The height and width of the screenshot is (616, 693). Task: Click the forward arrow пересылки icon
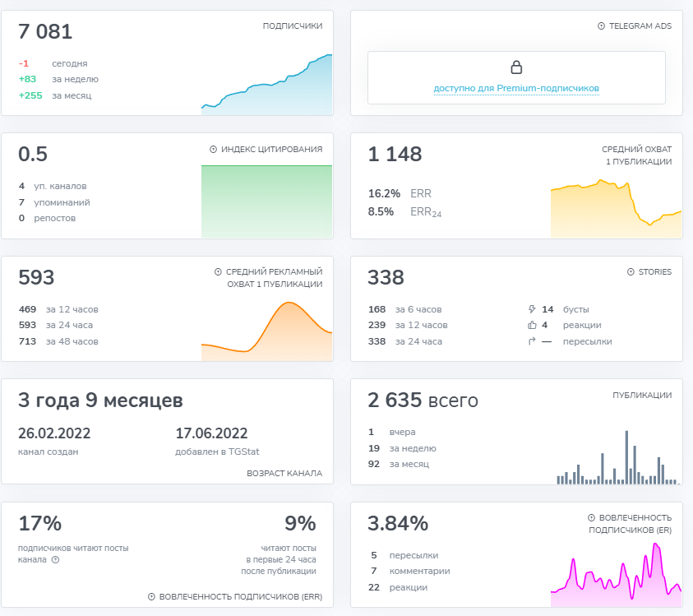pos(532,341)
